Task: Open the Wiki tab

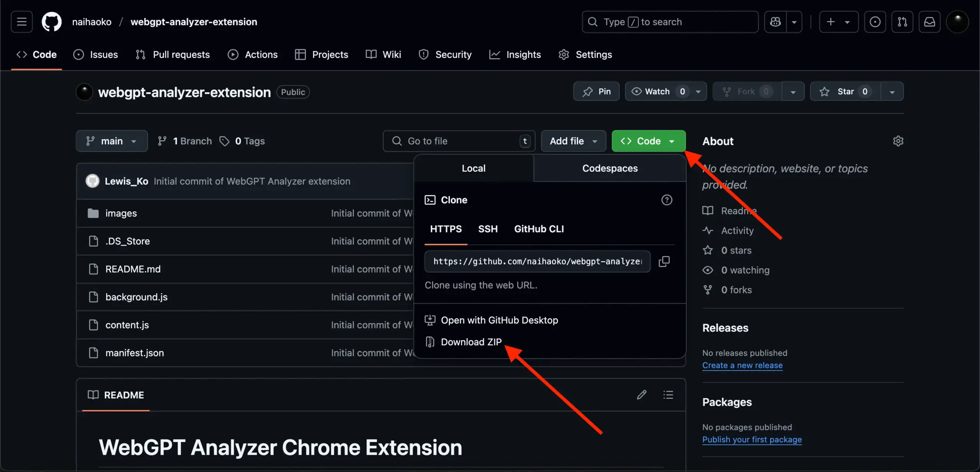Action: 383,54
